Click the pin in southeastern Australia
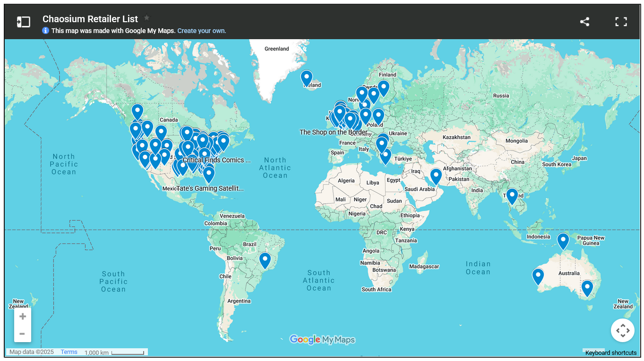 tap(587, 287)
